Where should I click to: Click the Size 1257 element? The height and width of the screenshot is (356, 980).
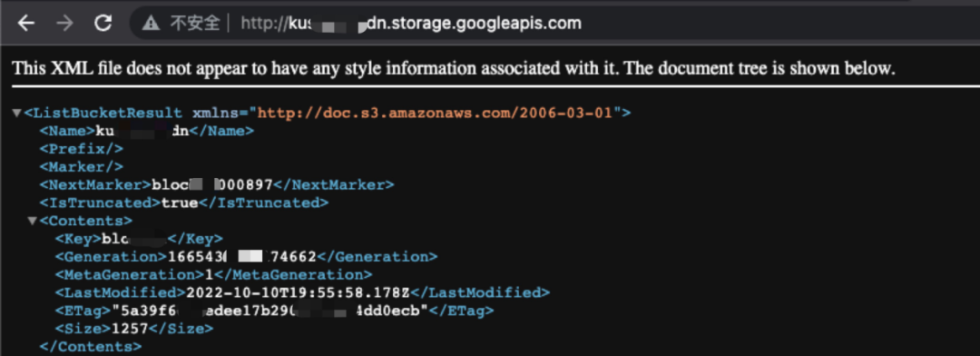point(134,329)
